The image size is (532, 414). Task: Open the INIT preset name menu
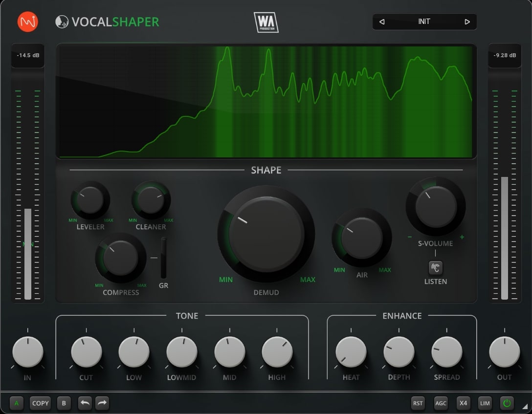tap(424, 22)
